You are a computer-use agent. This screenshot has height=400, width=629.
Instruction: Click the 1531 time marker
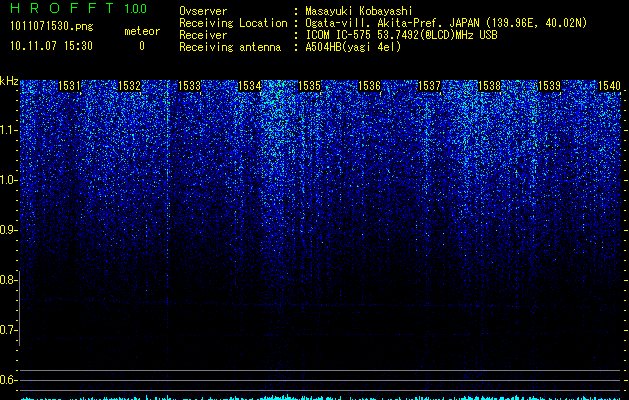69,86
